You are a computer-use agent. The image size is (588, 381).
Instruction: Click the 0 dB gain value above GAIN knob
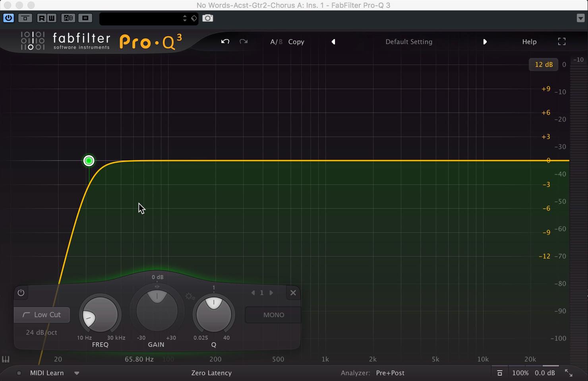[x=157, y=277]
